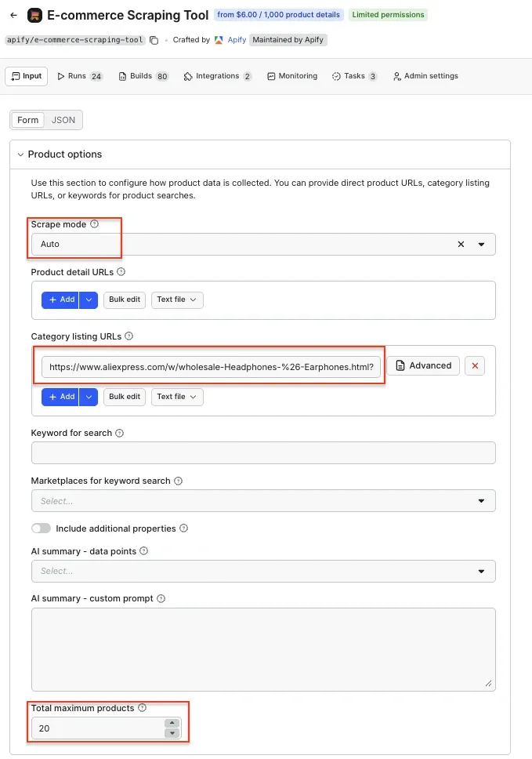Click the AI summary custom prompt textarea
Screen dimensions: 532x759
[x=263, y=649]
